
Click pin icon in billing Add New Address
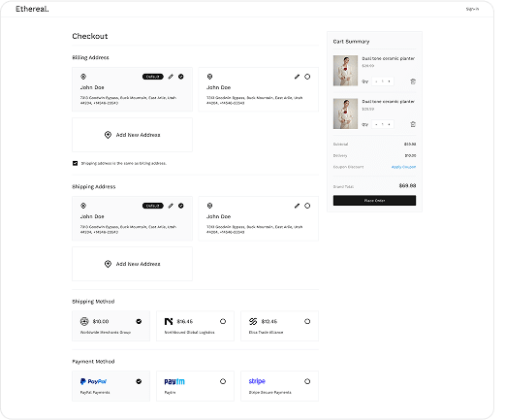(108, 135)
